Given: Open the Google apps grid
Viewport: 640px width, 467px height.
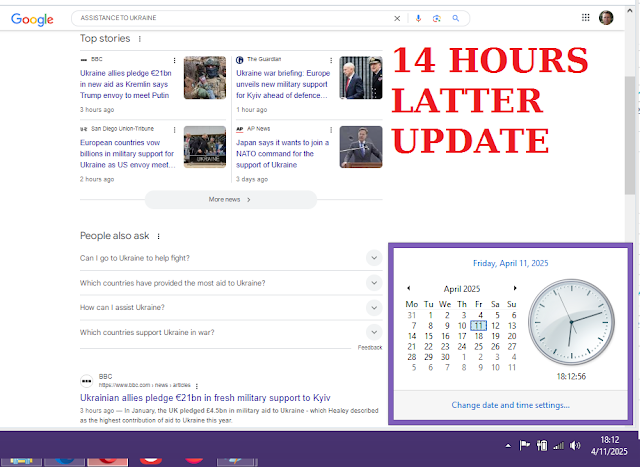Looking at the screenshot, I should tap(585, 18).
